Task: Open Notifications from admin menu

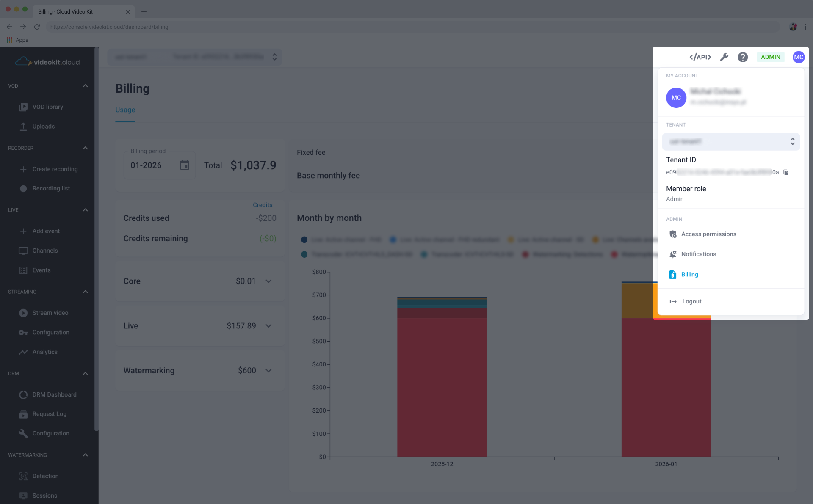Action: click(x=698, y=254)
